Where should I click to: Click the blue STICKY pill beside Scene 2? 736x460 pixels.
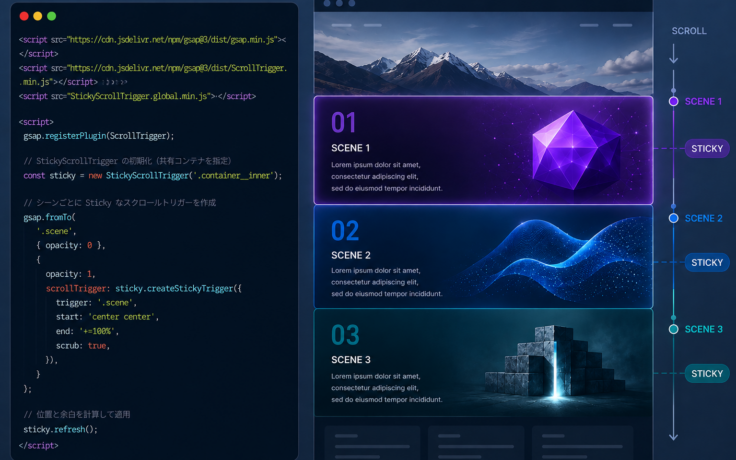[x=707, y=262]
